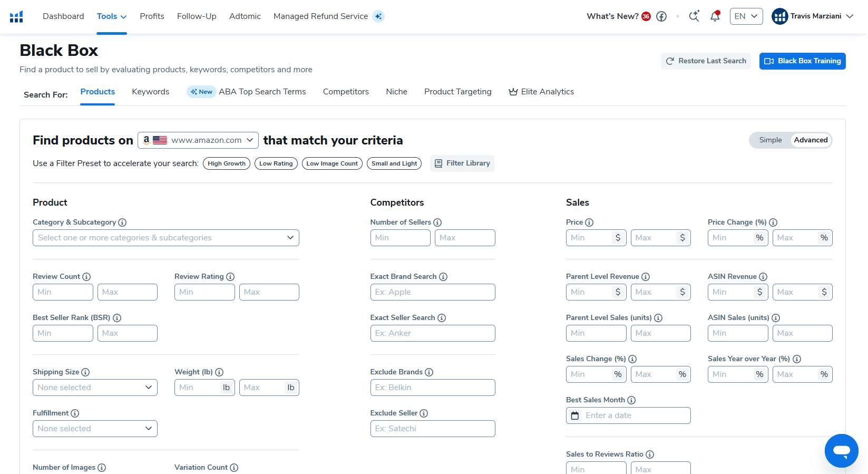Expand Category & Subcategory dropdown

[165, 238]
